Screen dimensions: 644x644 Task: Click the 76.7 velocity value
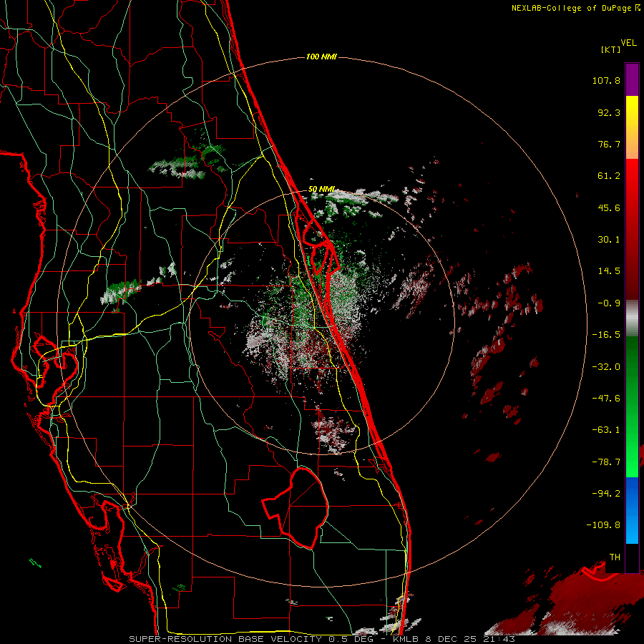609,144
